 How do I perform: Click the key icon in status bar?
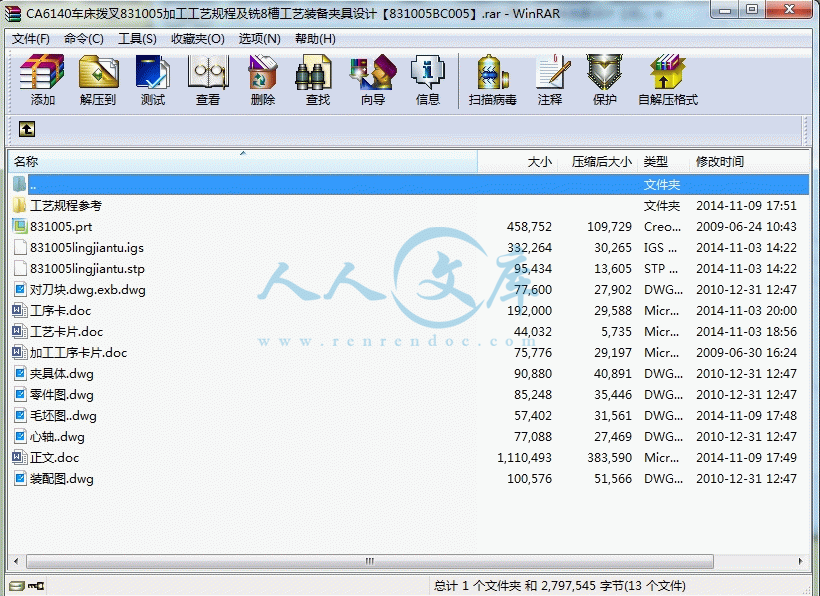click(x=36, y=586)
